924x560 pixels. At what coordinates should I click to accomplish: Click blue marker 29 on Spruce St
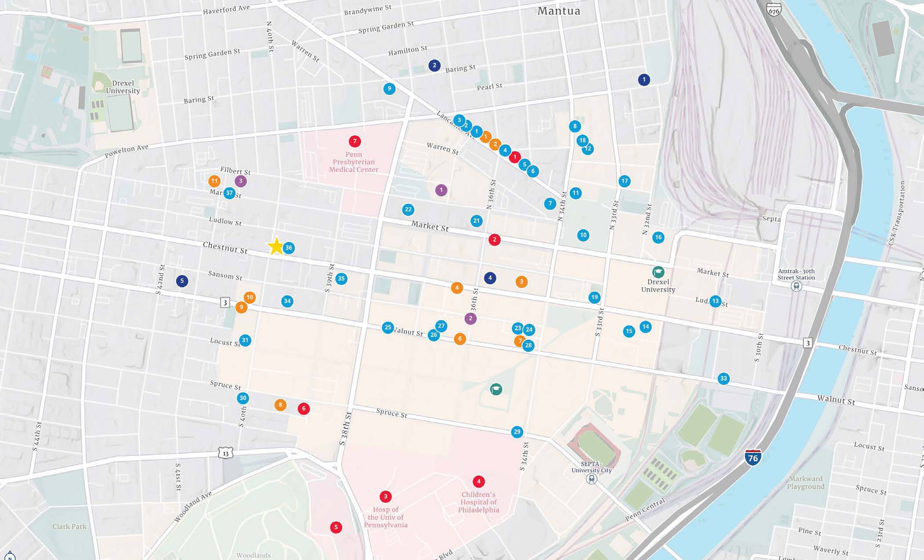point(517,432)
